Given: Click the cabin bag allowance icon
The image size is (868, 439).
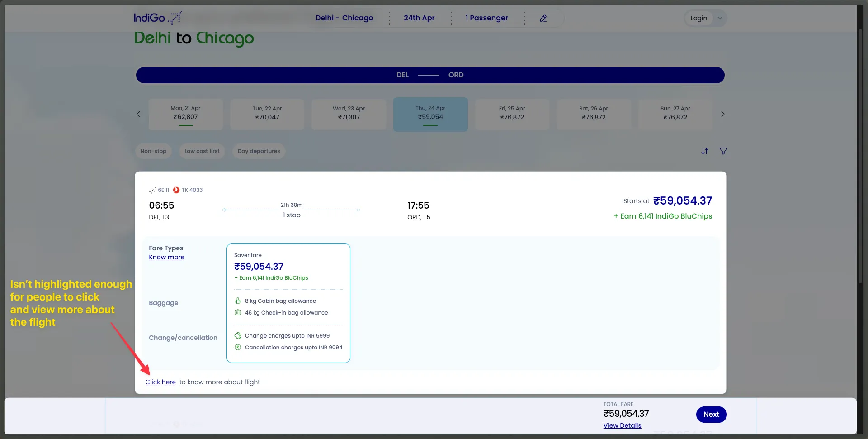Looking at the screenshot, I should 238,301.
